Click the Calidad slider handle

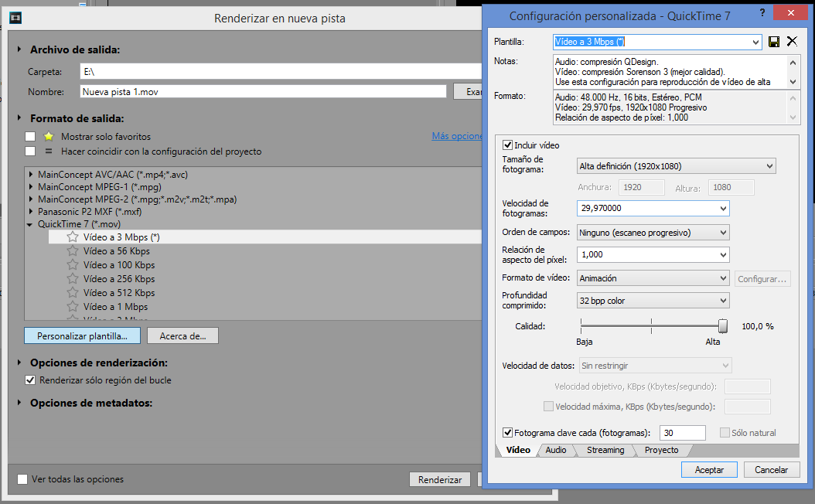pyautogui.click(x=722, y=326)
